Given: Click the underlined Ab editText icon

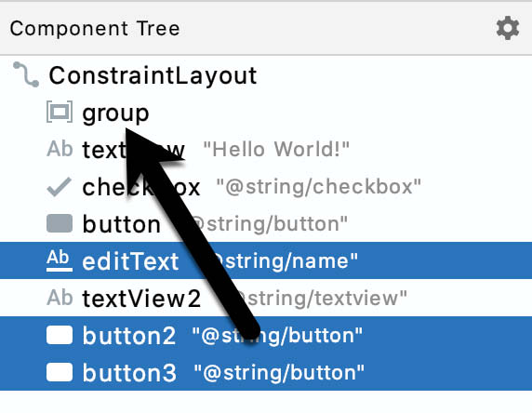Looking at the screenshot, I should click(60, 260).
